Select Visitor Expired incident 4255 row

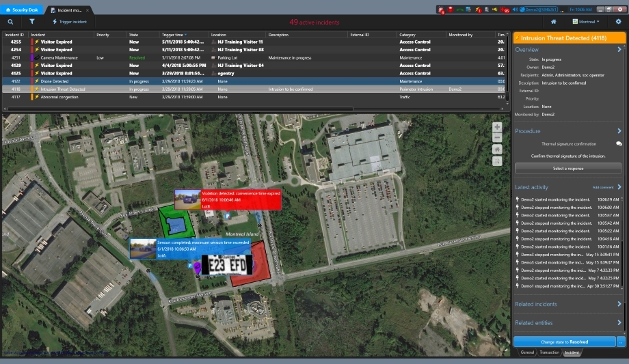pyautogui.click(x=254, y=42)
